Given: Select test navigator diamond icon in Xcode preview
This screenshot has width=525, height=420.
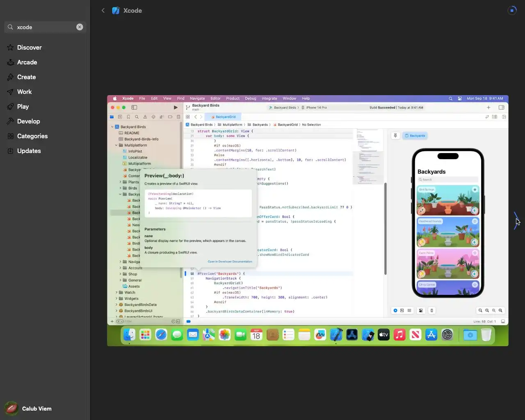Looking at the screenshot, I should click(x=153, y=117).
